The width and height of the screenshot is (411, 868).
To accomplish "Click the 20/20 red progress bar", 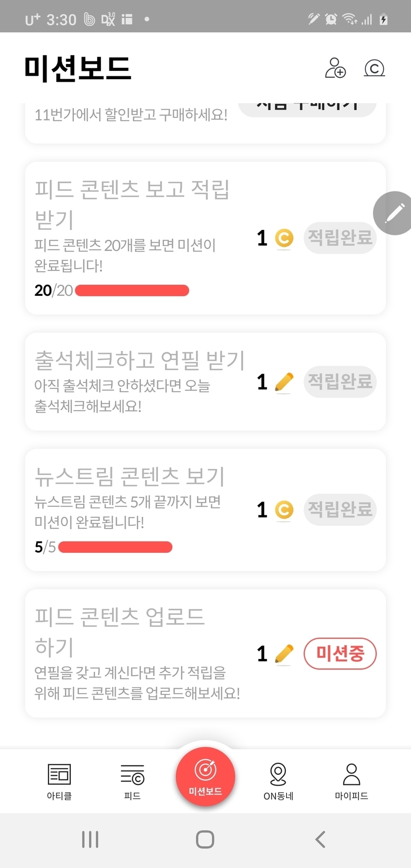I will point(132,290).
